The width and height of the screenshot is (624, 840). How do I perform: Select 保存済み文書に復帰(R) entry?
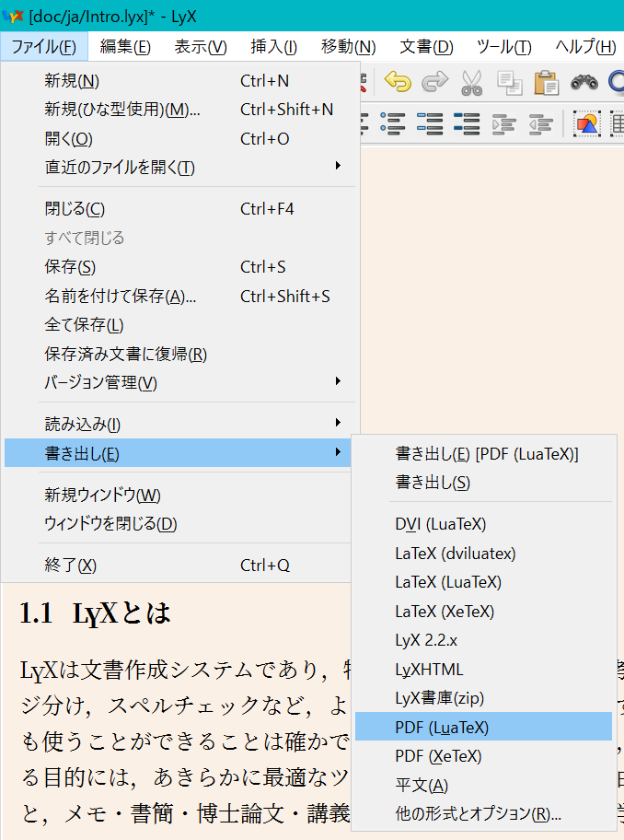pos(180,354)
